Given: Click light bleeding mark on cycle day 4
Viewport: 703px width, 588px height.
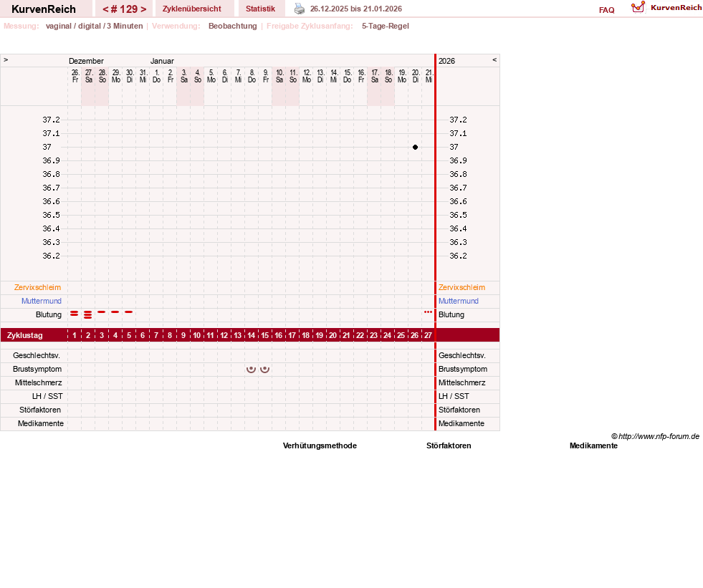Looking at the screenshot, I should click(115, 312).
